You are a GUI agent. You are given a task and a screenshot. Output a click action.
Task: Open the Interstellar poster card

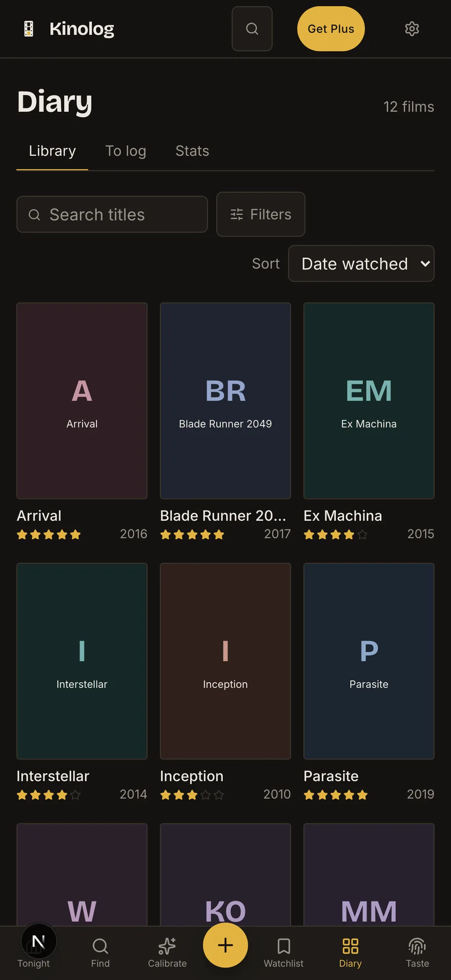point(82,661)
